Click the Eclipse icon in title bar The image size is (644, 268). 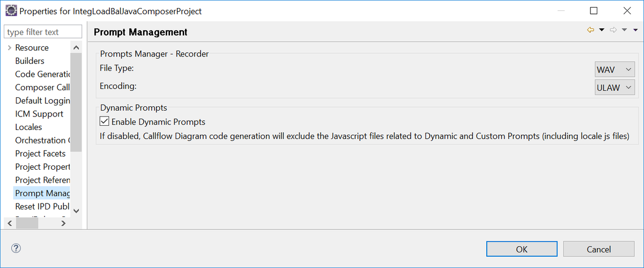[10, 11]
